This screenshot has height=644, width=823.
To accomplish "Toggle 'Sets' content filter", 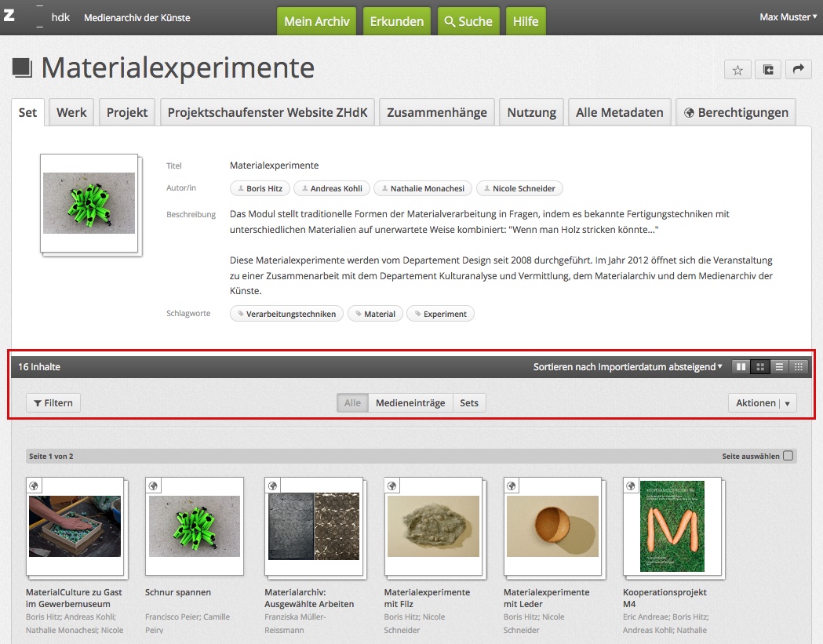I will tap(469, 403).
